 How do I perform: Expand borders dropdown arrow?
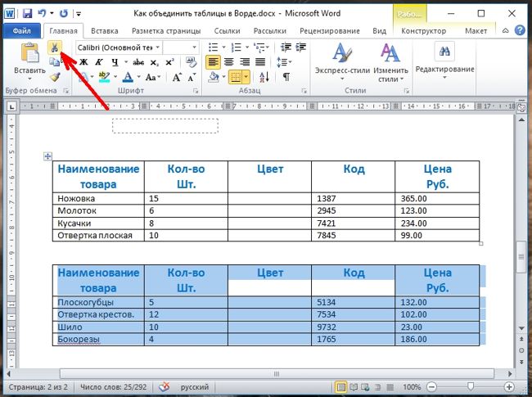246,77
